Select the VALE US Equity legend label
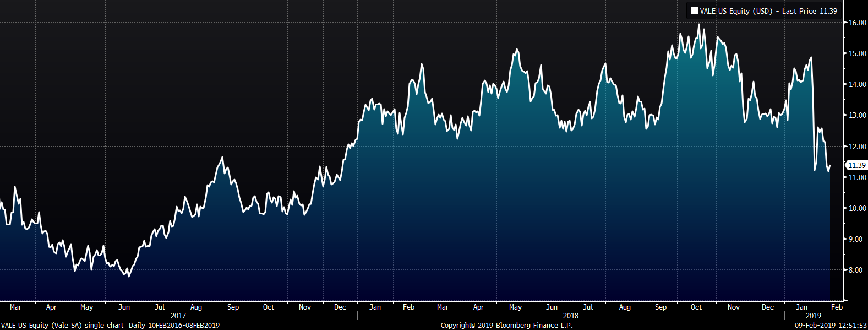The height and width of the screenshot is (330, 868). [x=736, y=11]
